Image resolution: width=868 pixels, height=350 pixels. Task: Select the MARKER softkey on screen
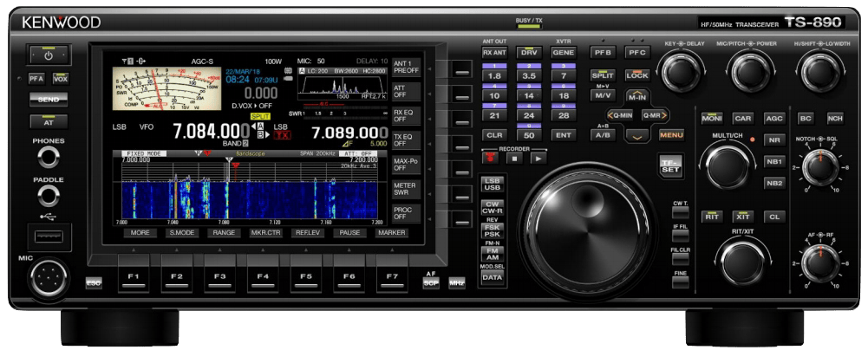(392, 233)
